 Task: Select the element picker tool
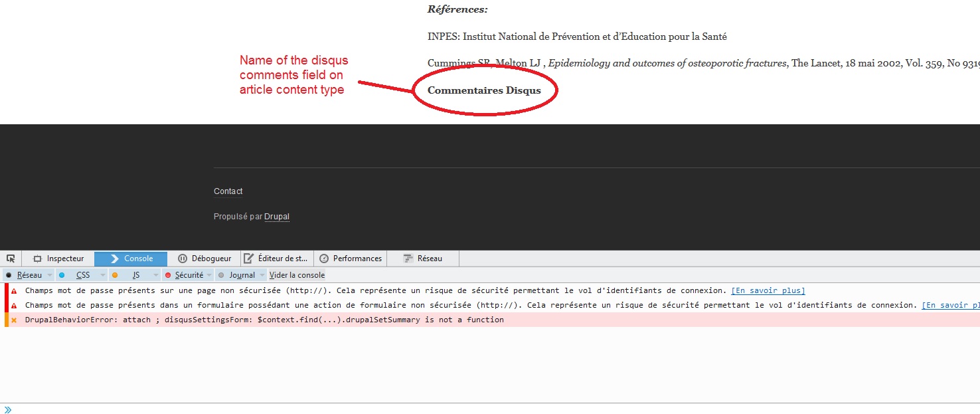[x=10, y=258]
